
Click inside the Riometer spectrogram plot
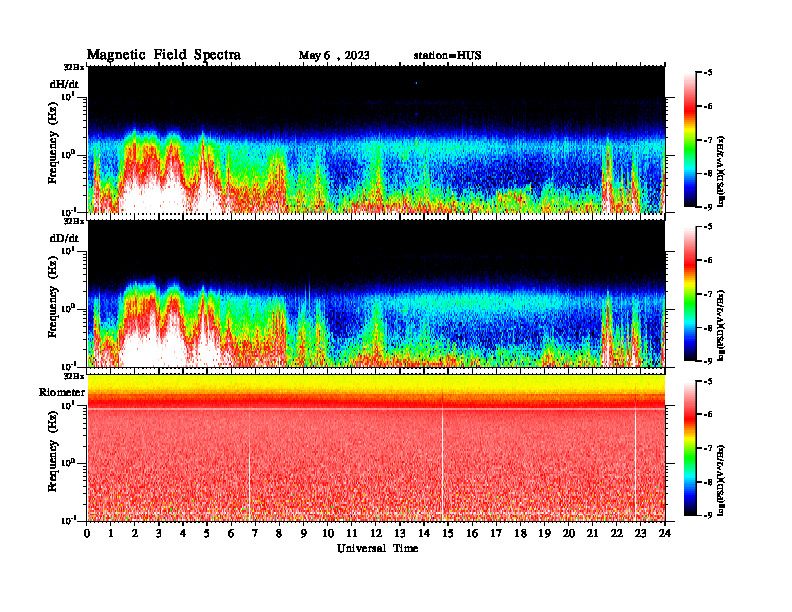(x=376, y=448)
